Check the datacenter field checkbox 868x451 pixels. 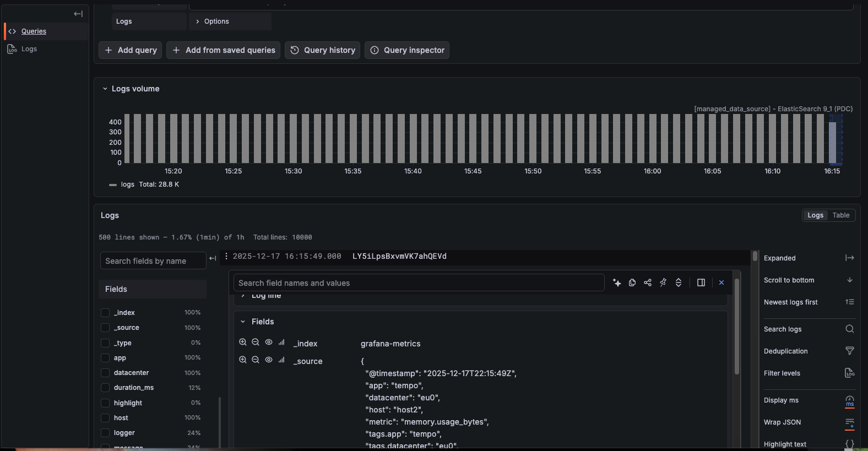coord(105,373)
